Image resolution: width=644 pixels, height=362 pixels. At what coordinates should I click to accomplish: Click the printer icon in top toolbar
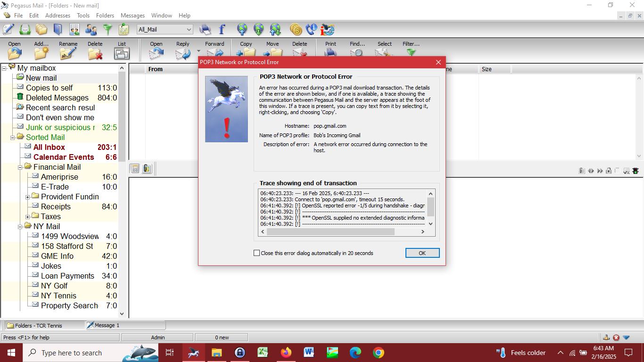[205, 30]
